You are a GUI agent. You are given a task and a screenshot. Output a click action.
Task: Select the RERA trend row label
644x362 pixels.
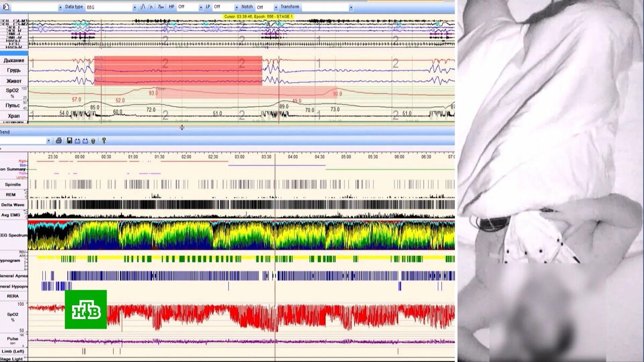click(x=13, y=295)
